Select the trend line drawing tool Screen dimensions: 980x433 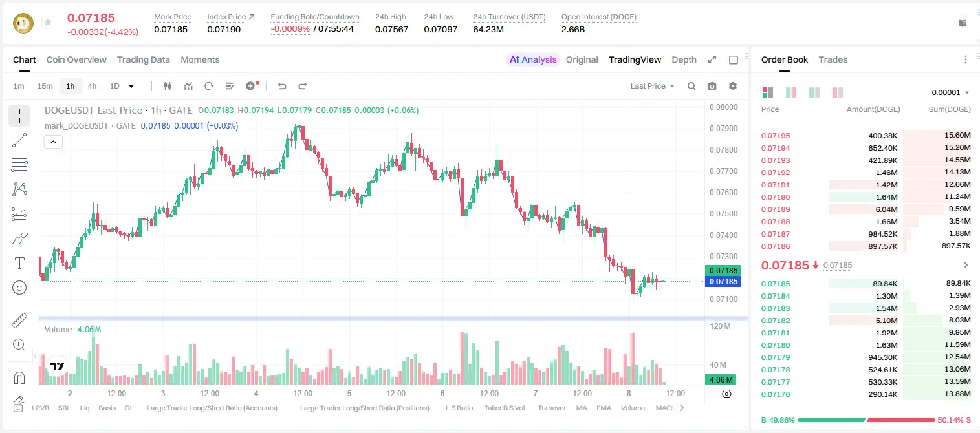click(x=19, y=140)
